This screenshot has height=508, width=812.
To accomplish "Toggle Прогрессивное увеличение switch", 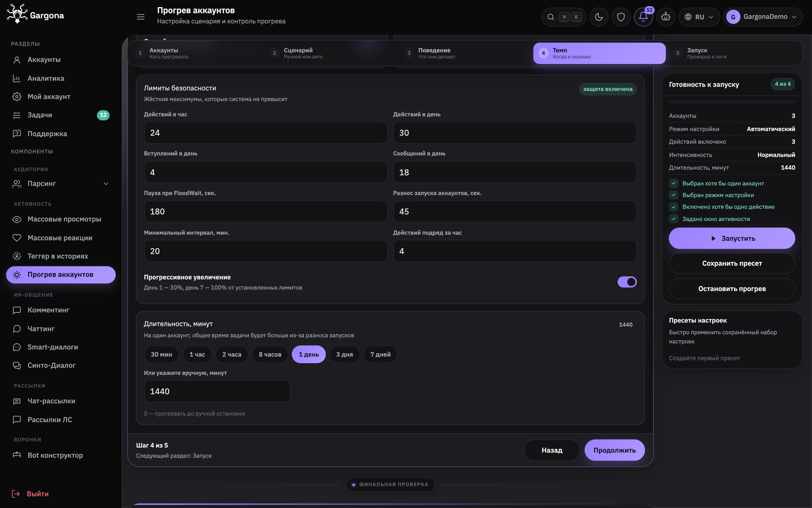I will click(627, 282).
